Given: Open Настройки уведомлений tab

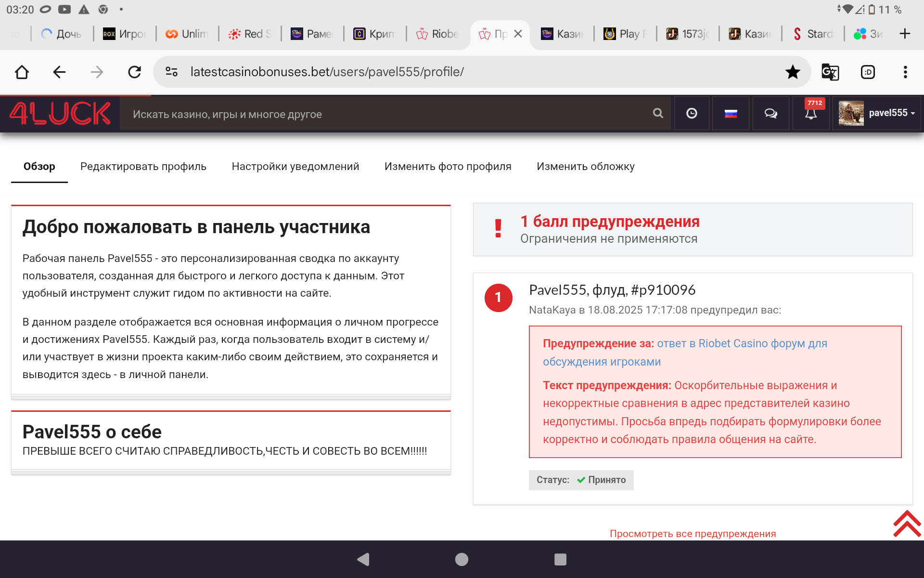Looking at the screenshot, I should [x=295, y=167].
